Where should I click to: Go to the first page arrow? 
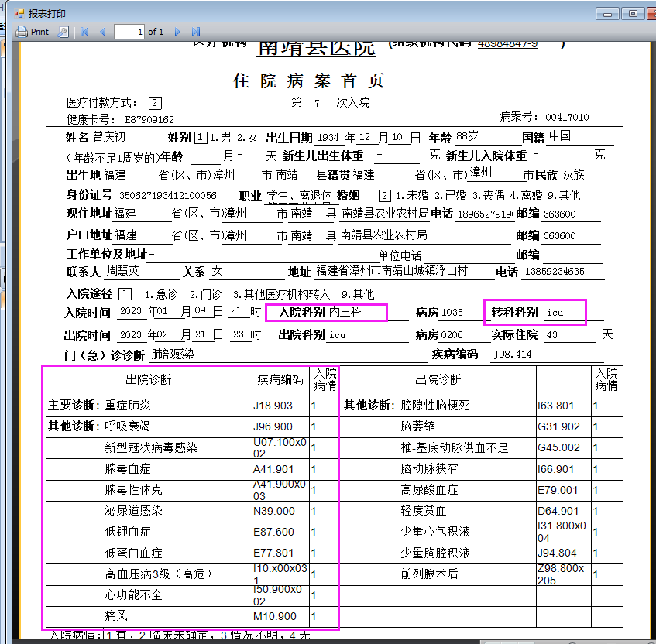click(x=84, y=32)
